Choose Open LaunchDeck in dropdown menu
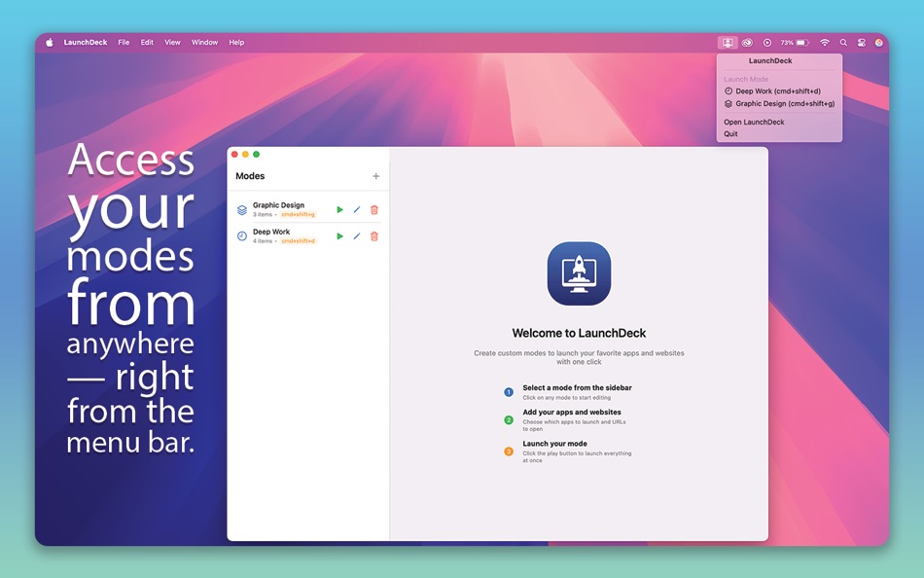This screenshot has width=924, height=578. click(755, 122)
